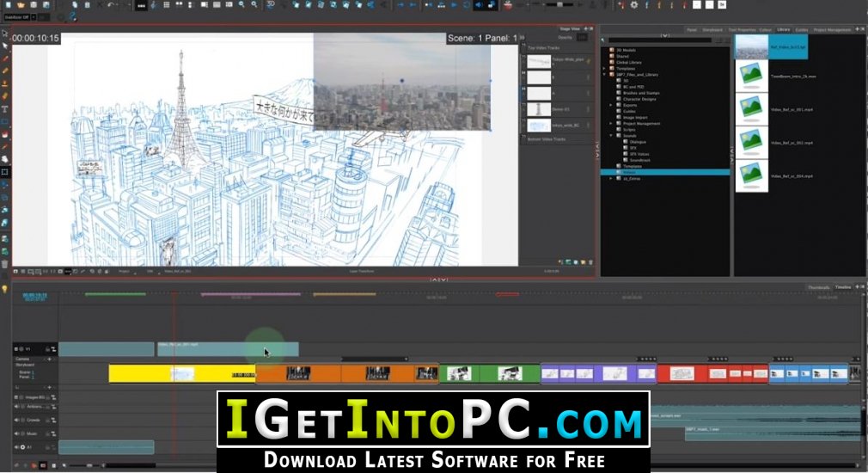Click the lightbulb icon in left toolbar
Image resolution: width=868 pixels, height=473 pixels.
5,289
